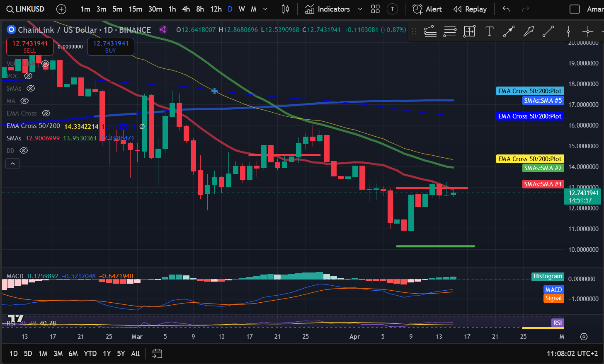Image resolution: width=604 pixels, height=364 pixels.
Task: Set the date range to 1Y
Action: pyautogui.click(x=107, y=354)
